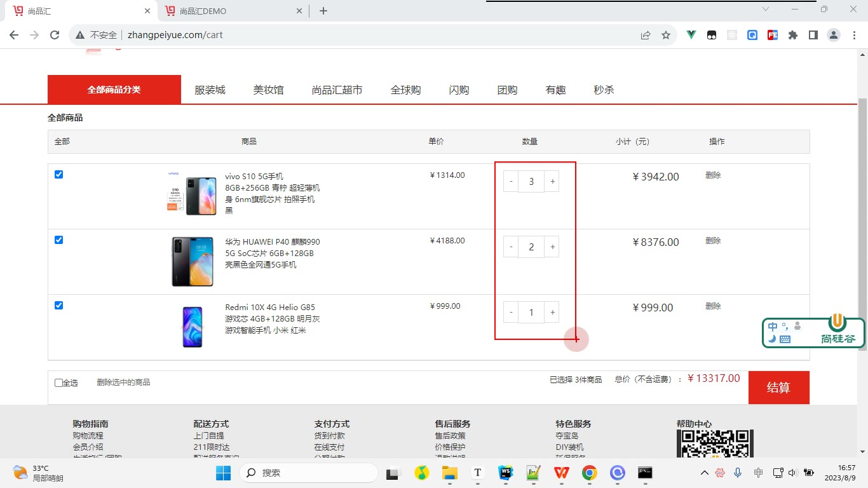Screen dimensions: 868x488
Task: Open Chrome's three-dot menu
Action: tap(854, 35)
